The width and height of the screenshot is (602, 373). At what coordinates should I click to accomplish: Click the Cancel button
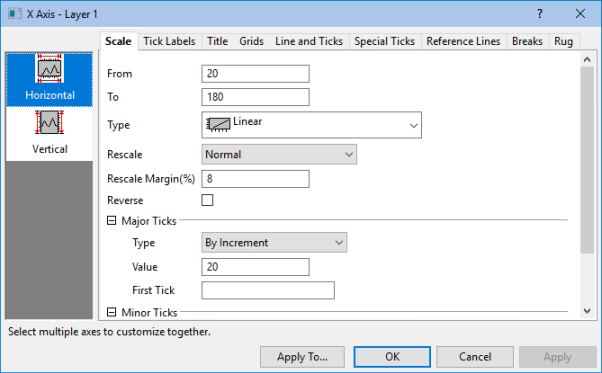click(x=475, y=357)
